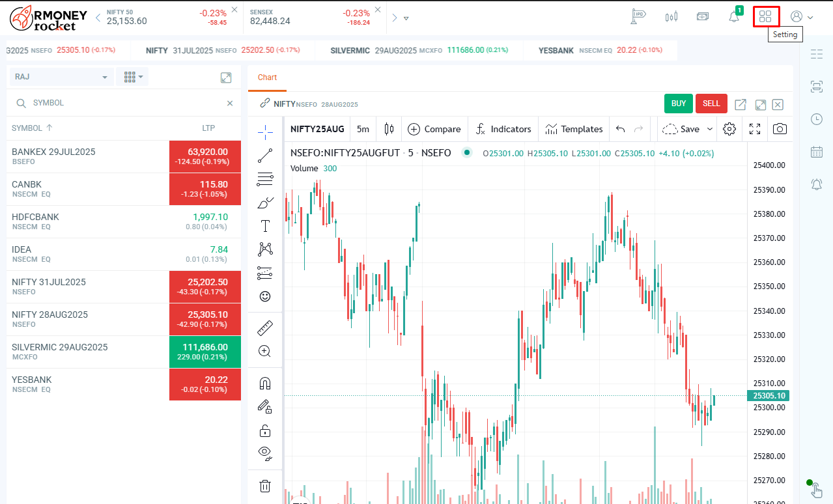Open the IPO icon in top bar
The width and height of the screenshot is (833, 504).
tap(638, 17)
